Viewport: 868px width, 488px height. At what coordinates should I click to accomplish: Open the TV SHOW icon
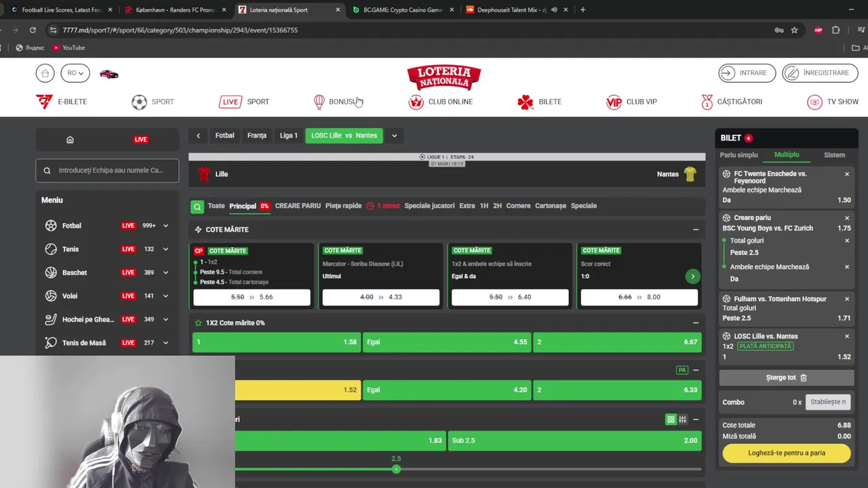pos(814,102)
